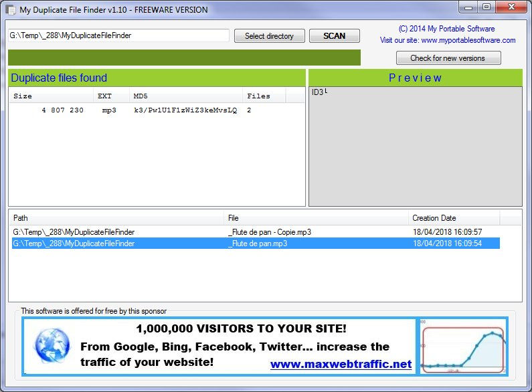
Task: Click the 1,000,000 VISITORS banner headline
Action: 241,328
